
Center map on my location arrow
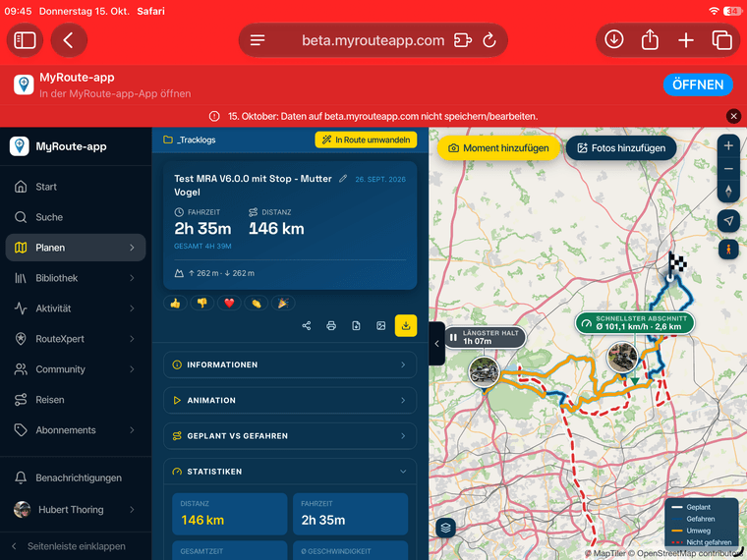click(728, 221)
